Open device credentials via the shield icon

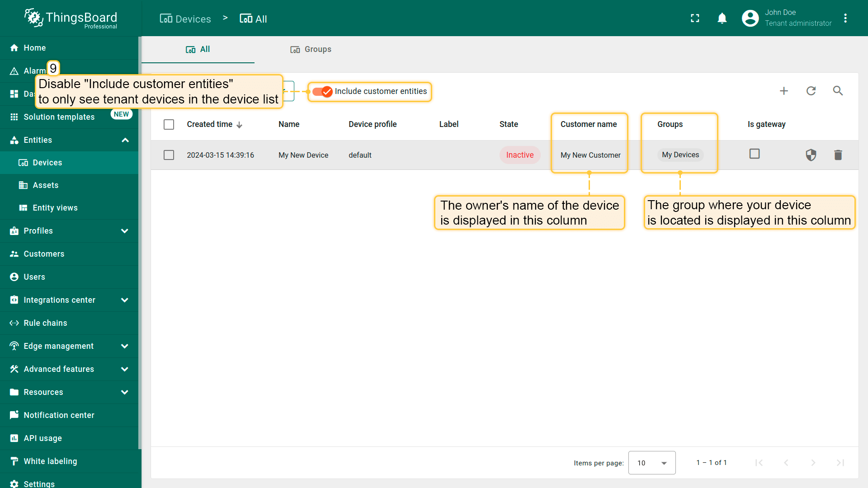point(811,155)
